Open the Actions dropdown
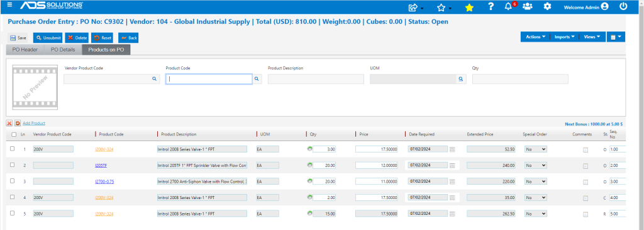 (x=535, y=37)
